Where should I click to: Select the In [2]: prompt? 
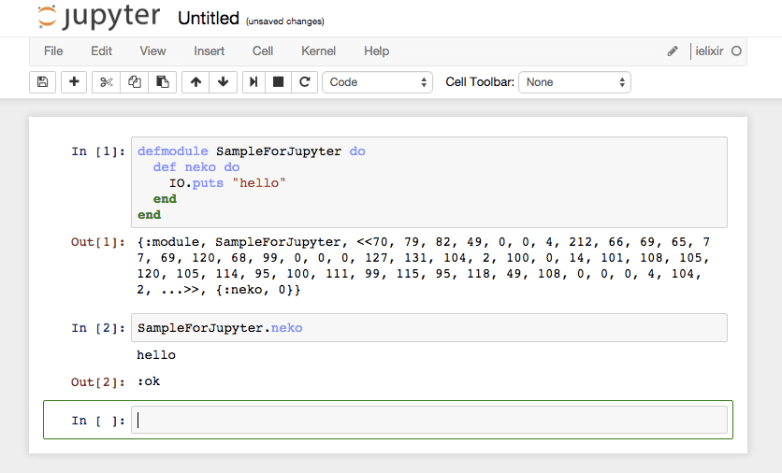pos(98,328)
